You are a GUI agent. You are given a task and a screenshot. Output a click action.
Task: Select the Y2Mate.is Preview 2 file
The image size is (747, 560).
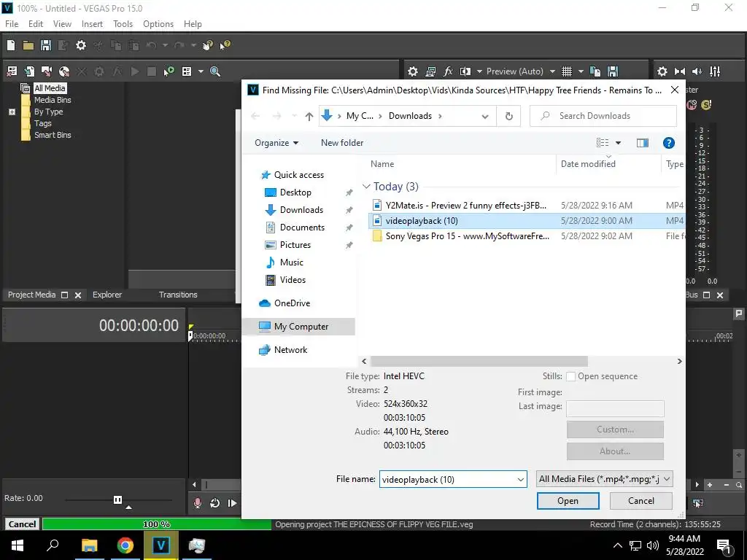[466, 206]
